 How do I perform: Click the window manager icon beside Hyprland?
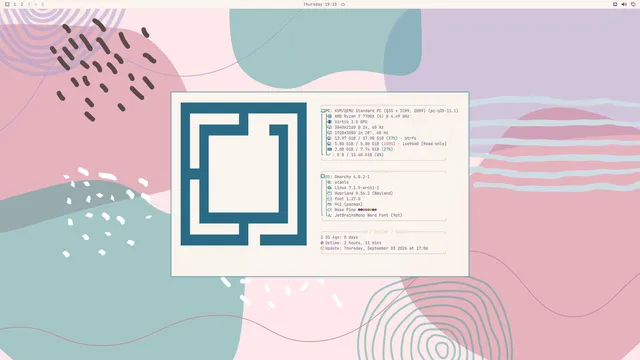[x=329, y=193]
